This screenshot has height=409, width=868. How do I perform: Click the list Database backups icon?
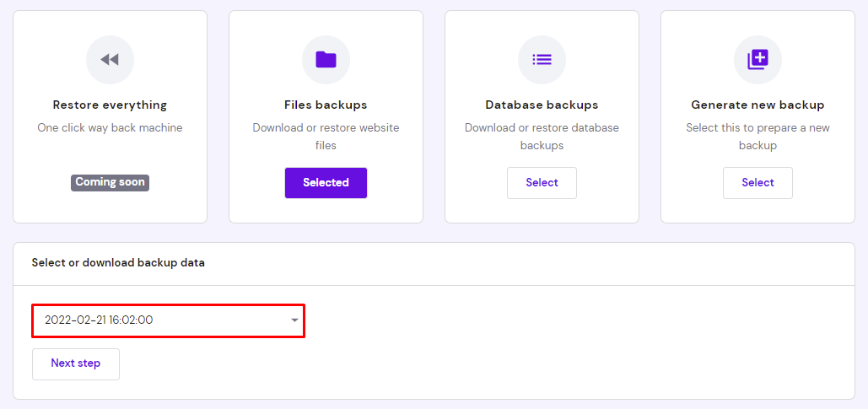pyautogui.click(x=542, y=60)
